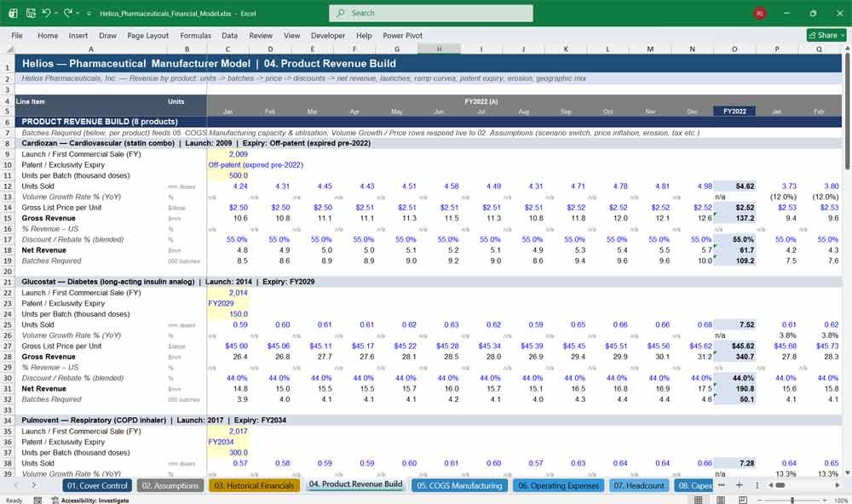Switch to 05. COGS Manufacturing sheet tab
The height and width of the screenshot is (504, 852).
coord(460,485)
